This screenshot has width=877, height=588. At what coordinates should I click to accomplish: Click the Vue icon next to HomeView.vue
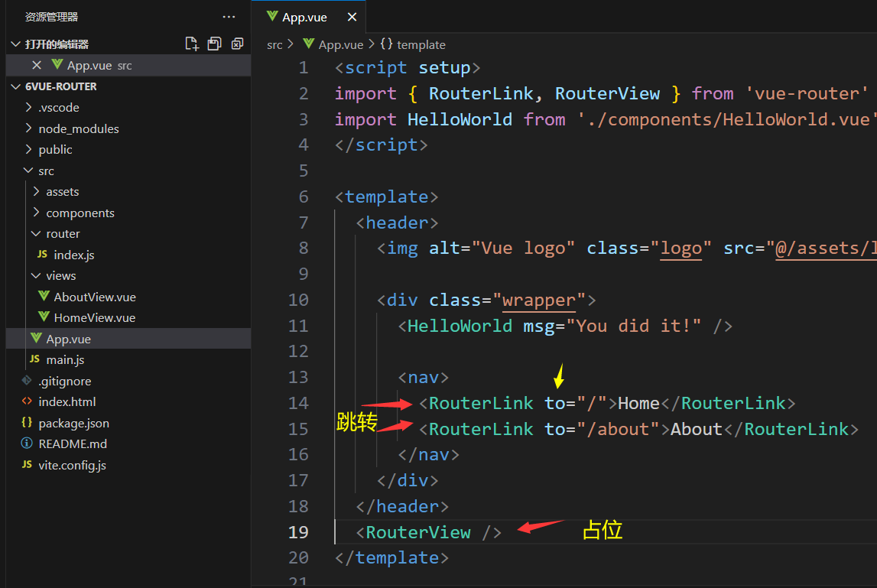coord(44,317)
